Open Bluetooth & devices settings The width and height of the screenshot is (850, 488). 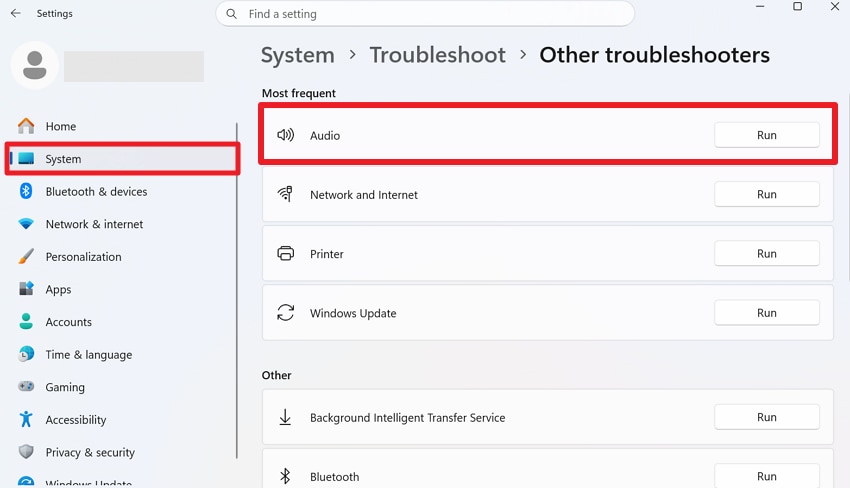[x=122, y=191]
